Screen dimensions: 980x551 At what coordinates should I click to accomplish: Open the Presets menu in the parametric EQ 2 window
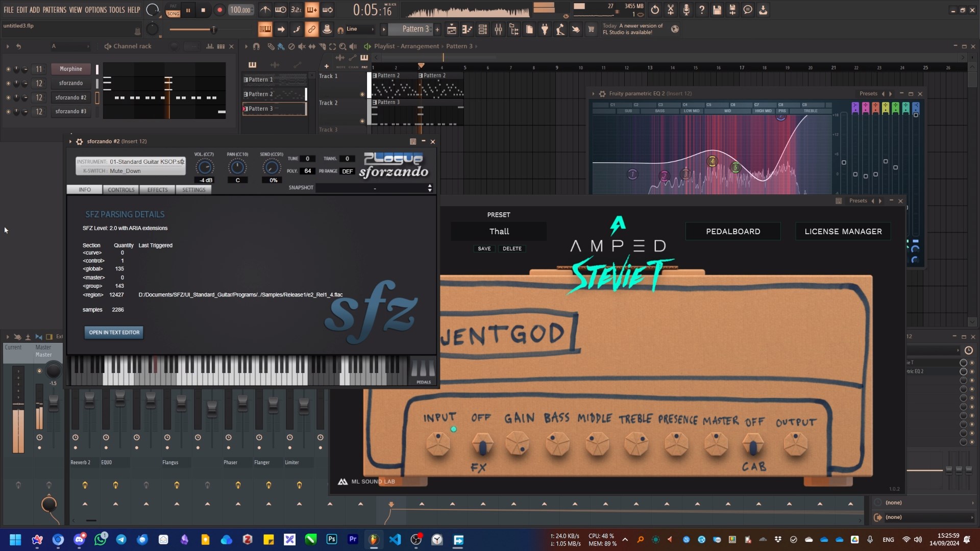pos(868,94)
